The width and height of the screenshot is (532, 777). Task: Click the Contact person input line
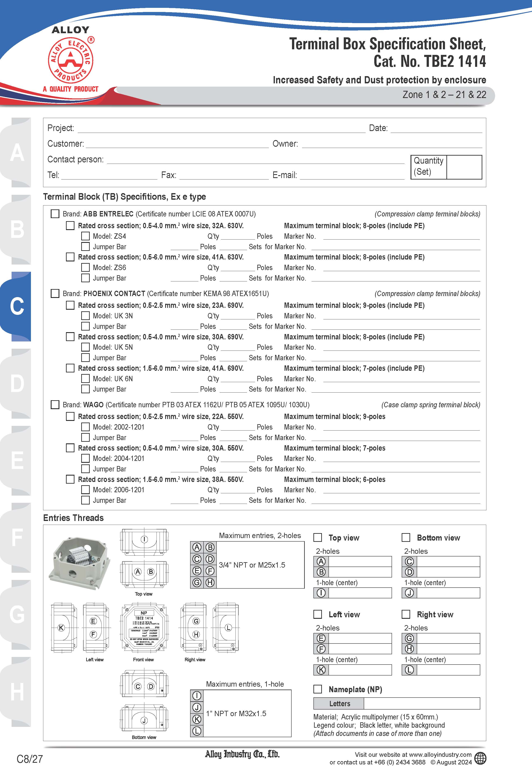tap(256, 160)
